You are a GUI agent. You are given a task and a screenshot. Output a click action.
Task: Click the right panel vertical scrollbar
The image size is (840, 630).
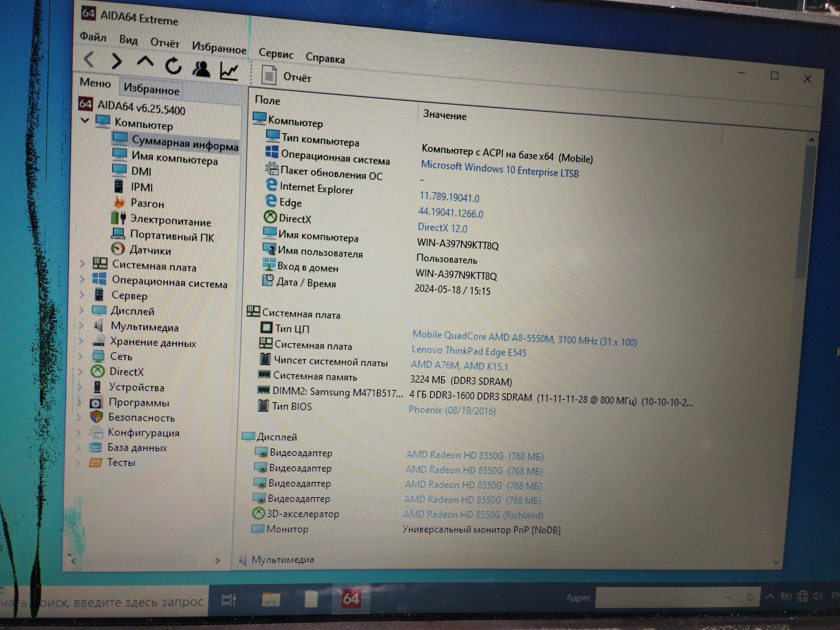(x=805, y=213)
